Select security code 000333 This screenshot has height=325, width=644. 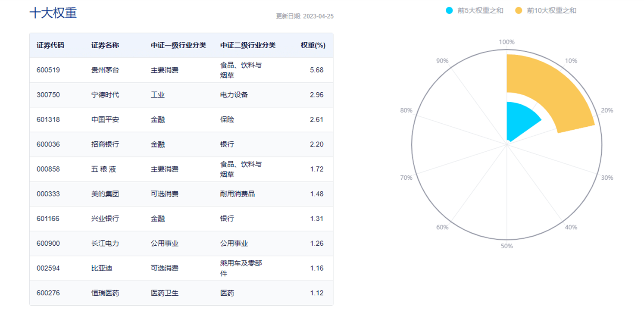coord(48,194)
